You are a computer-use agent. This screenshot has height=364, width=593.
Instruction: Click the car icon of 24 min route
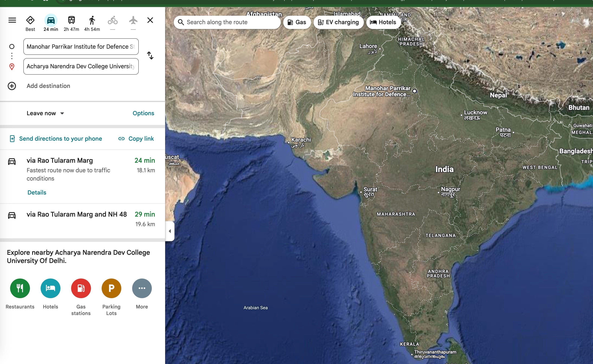tap(12, 161)
